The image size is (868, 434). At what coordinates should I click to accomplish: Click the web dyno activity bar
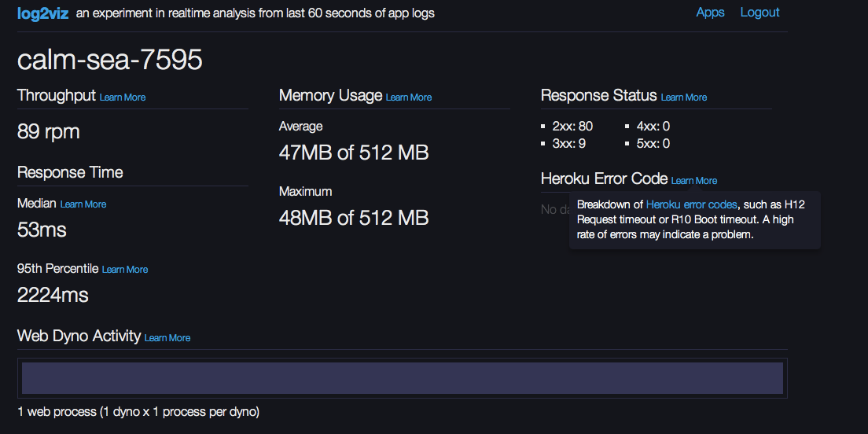point(402,378)
